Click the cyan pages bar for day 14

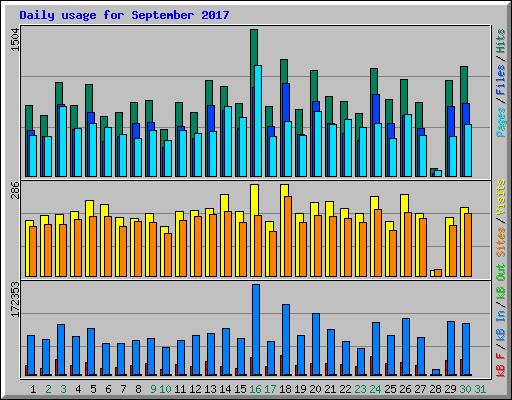point(228,141)
